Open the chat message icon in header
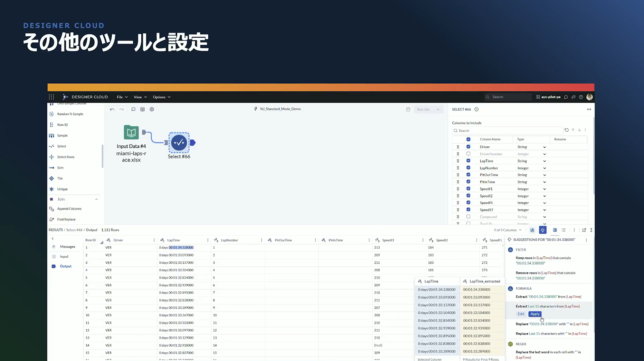 pyautogui.click(x=566, y=97)
